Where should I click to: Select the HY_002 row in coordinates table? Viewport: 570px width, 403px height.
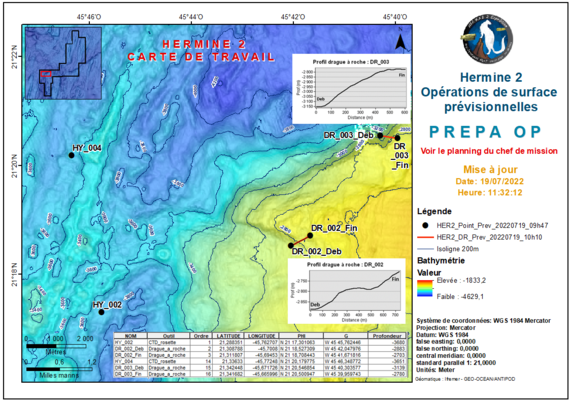pyautogui.click(x=260, y=342)
